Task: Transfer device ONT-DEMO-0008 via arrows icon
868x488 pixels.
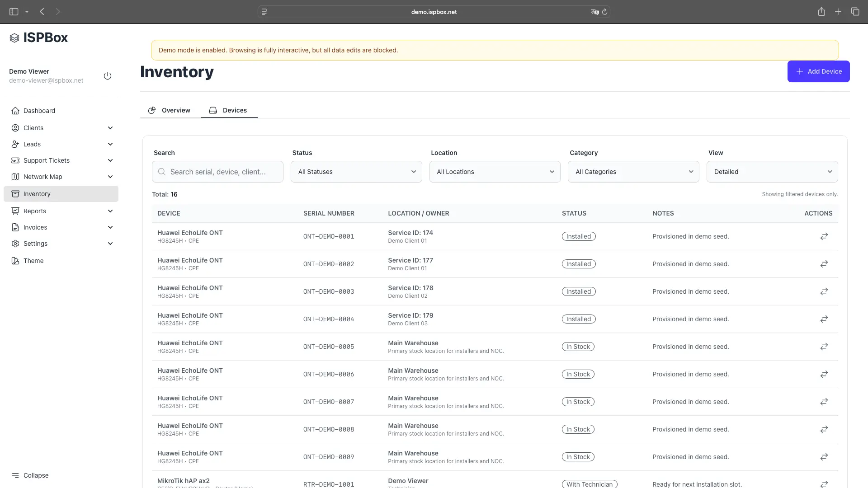Action: [824, 429]
